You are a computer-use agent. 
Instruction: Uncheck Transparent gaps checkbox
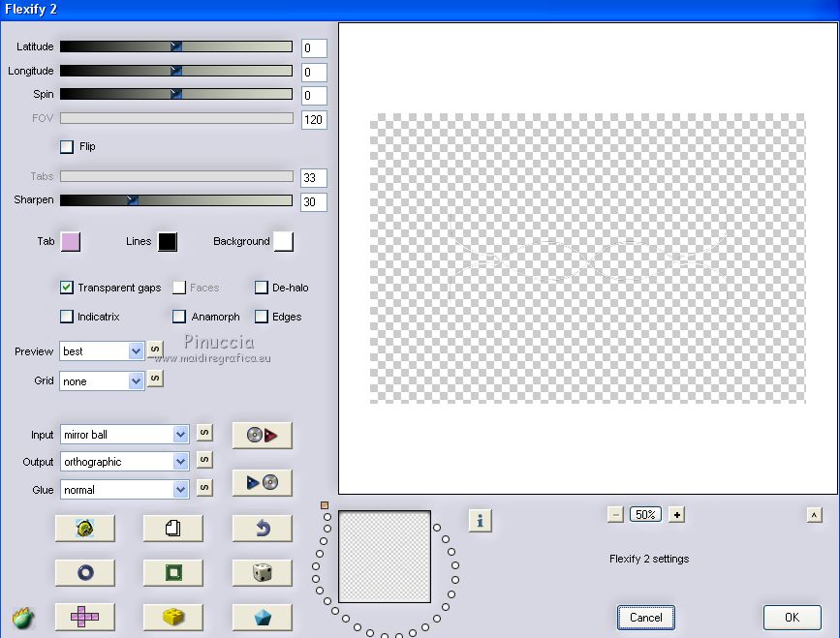67,288
